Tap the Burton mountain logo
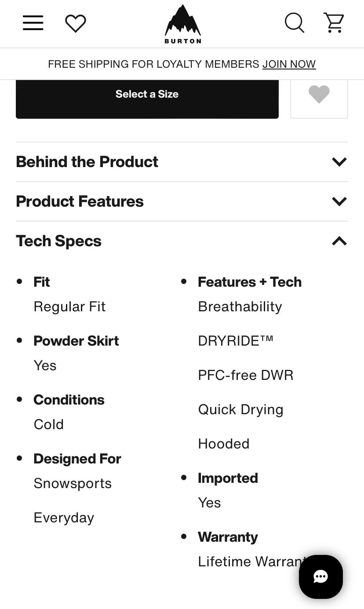Screen dimensions: 364x609 pos(182,24)
